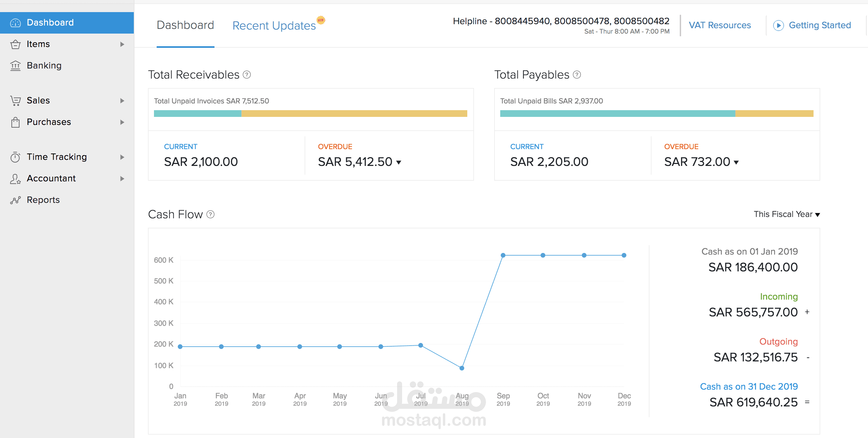Select the Sales cart icon
Screen dimensions: 868x438
pos(15,100)
